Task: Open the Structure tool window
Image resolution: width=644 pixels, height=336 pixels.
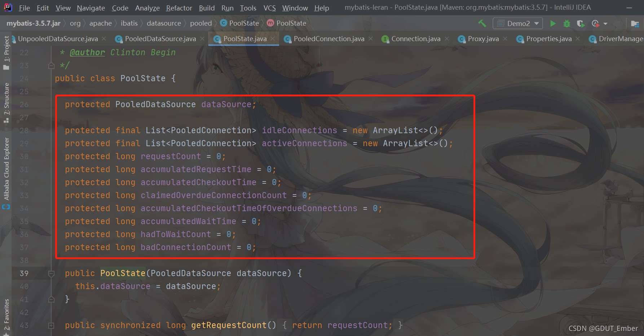Action: click(x=6, y=103)
